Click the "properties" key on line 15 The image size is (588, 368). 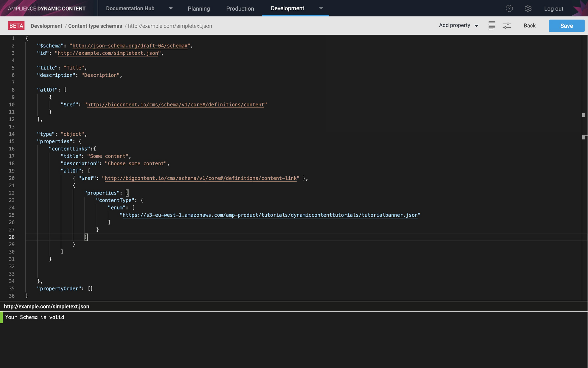point(55,141)
